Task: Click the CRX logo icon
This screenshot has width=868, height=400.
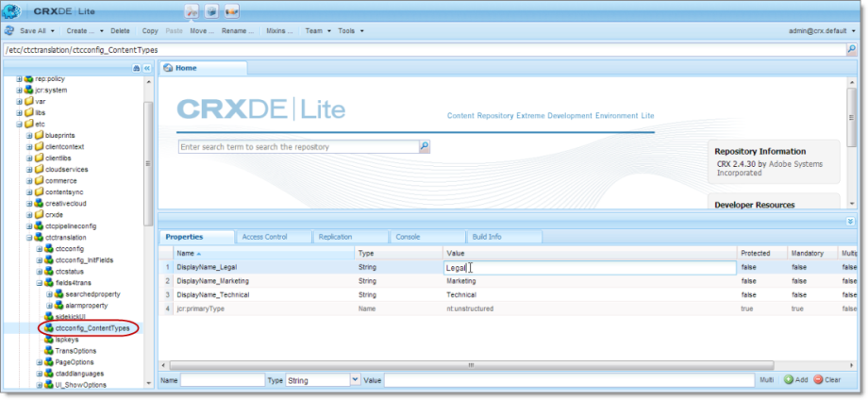Action: [x=11, y=11]
